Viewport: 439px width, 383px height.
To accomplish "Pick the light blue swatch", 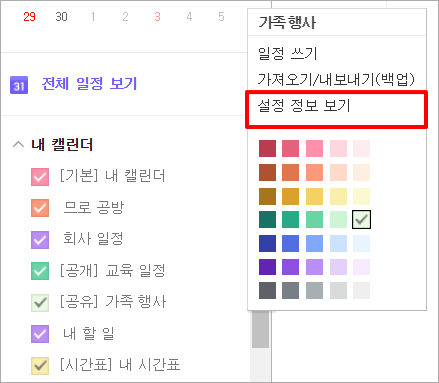I will click(338, 243).
